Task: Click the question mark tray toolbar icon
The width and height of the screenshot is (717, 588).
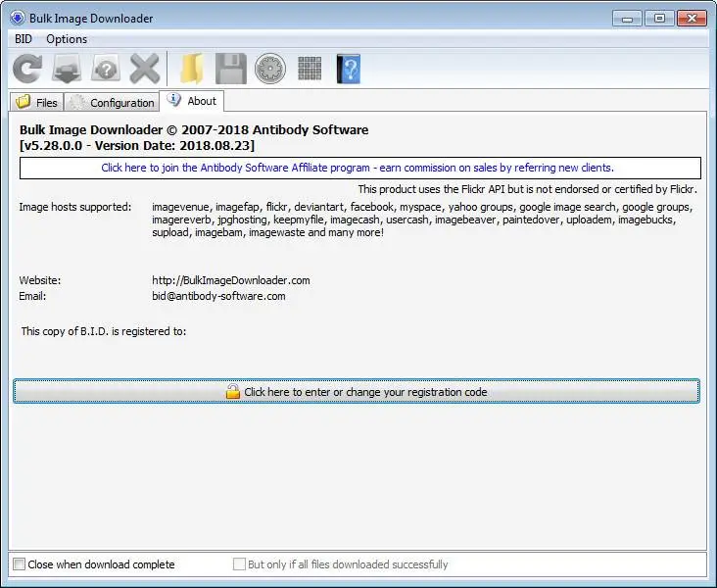Action: (x=106, y=69)
